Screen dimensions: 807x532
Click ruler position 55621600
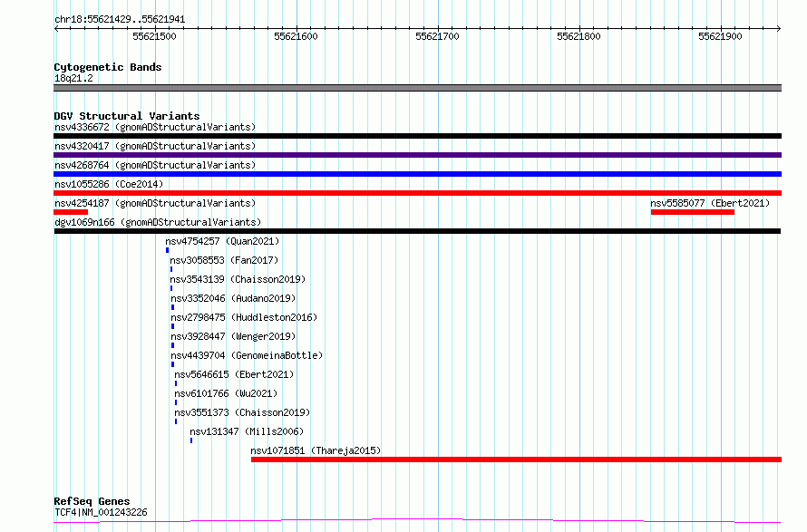pos(296,36)
